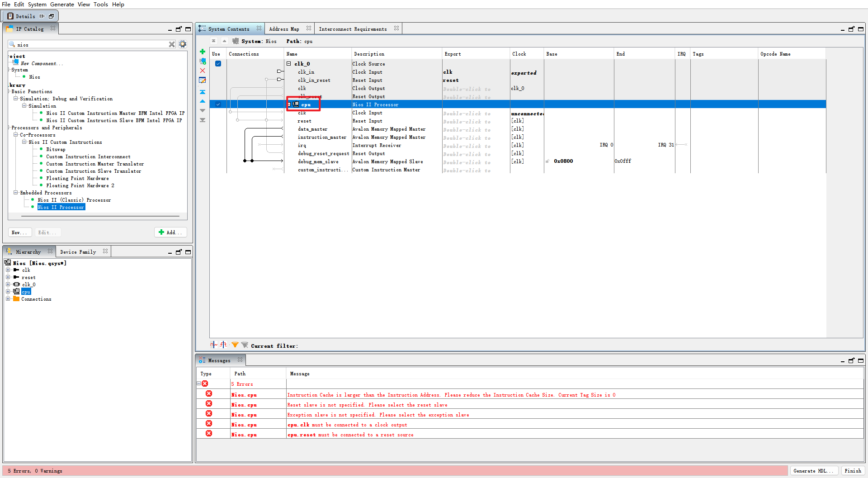The width and height of the screenshot is (868, 478).
Task: Select Bitswap custom instruction item
Action: 56,149
